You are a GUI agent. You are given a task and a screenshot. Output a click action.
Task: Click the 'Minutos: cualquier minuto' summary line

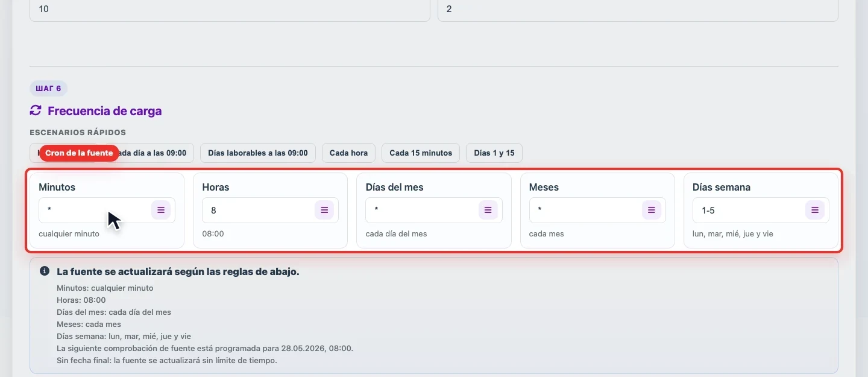pos(105,288)
